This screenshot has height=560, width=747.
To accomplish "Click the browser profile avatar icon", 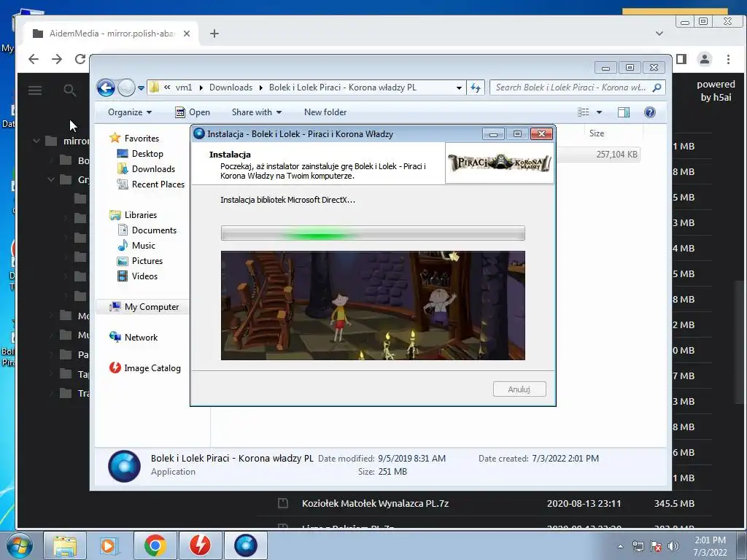I will coord(704,59).
